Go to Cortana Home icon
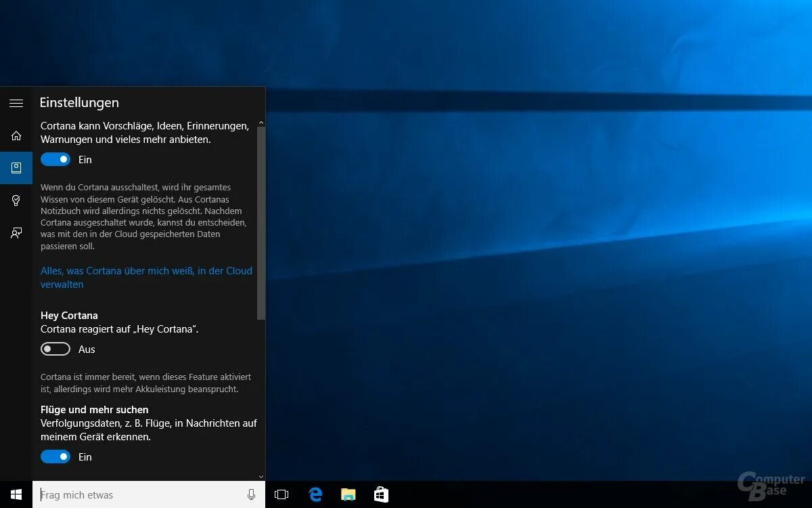The width and height of the screenshot is (812, 508). point(16,135)
